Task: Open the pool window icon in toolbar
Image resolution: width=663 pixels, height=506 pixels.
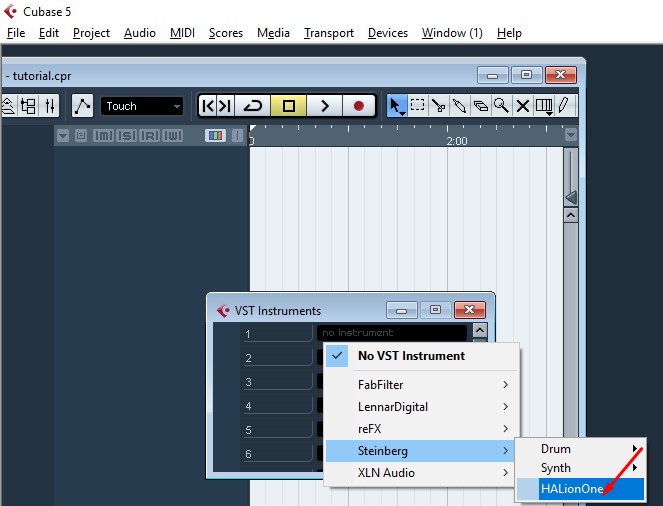Action: pyautogui.click(x=28, y=106)
